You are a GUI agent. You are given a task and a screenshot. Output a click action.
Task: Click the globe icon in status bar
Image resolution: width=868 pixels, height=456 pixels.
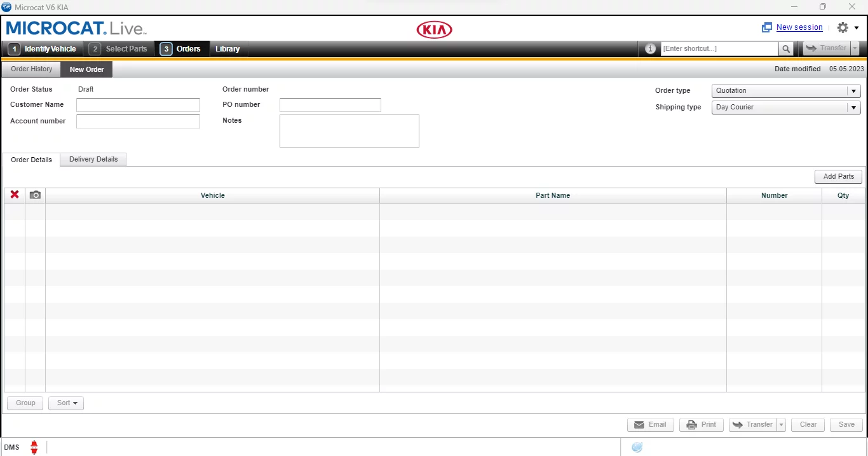(x=637, y=447)
